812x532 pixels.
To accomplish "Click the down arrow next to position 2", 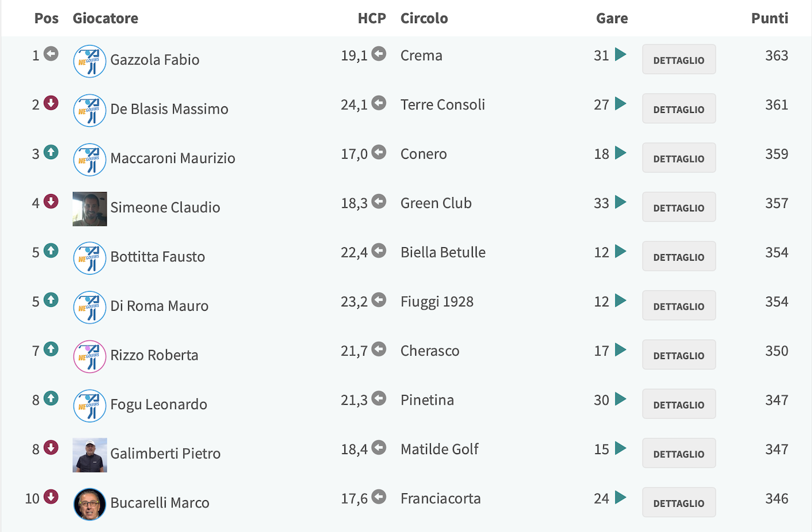I will click(x=51, y=103).
